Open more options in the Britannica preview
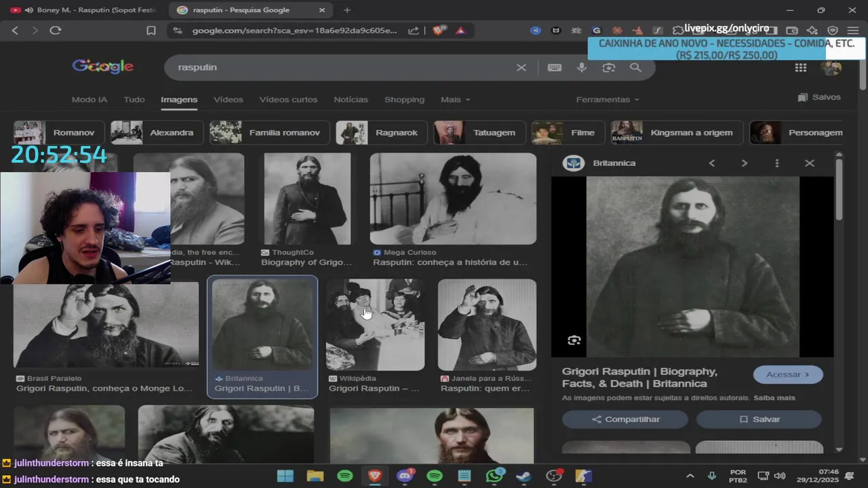This screenshot has width=868, height=488. tap(777, 163)
